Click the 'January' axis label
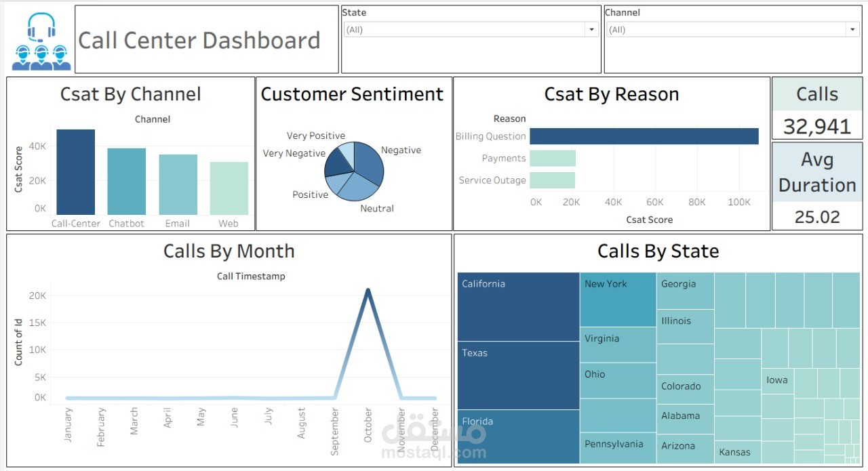 (67, 426)
